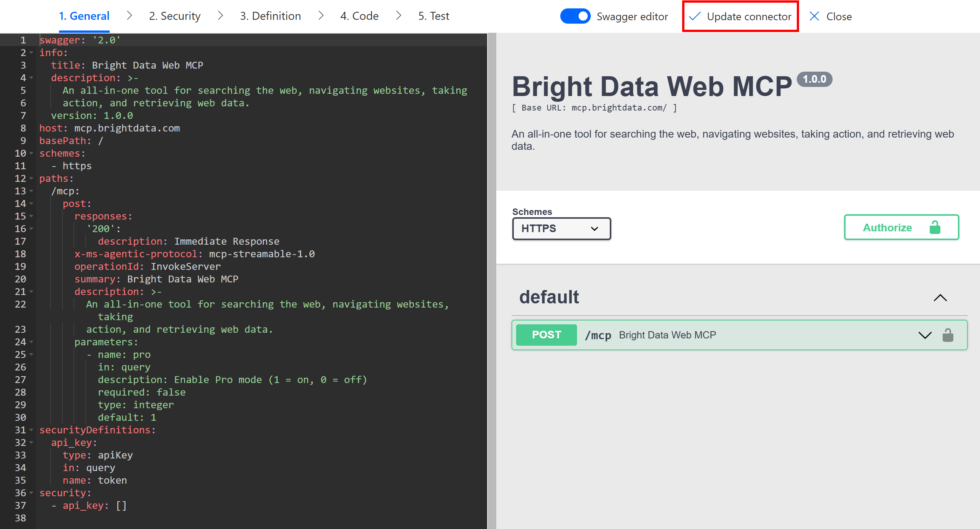
Task: Click the checkmark icon beside Update connector
Action: coord(695,16)
